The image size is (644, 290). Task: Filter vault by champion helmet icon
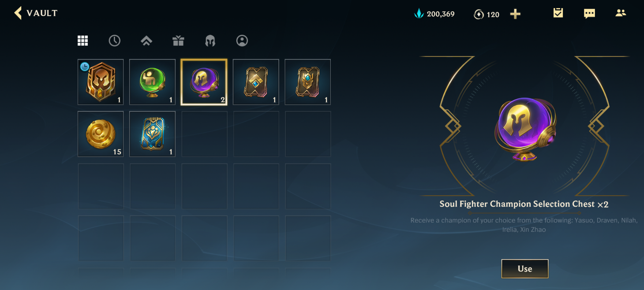click(210, 41)
